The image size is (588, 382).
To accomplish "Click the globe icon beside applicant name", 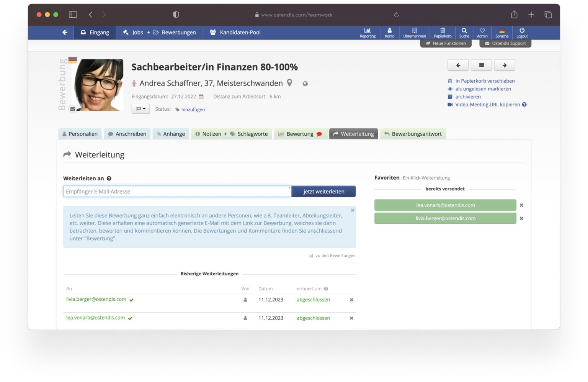I will coord(305,84).
